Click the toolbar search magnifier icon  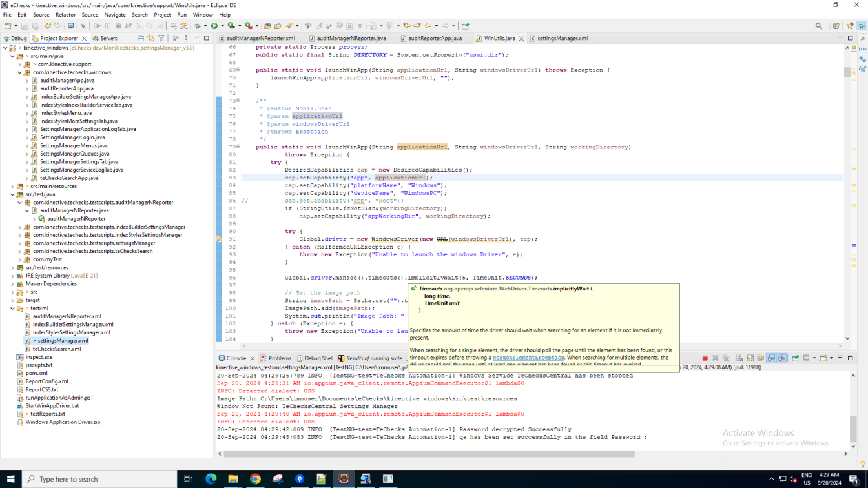819,26
